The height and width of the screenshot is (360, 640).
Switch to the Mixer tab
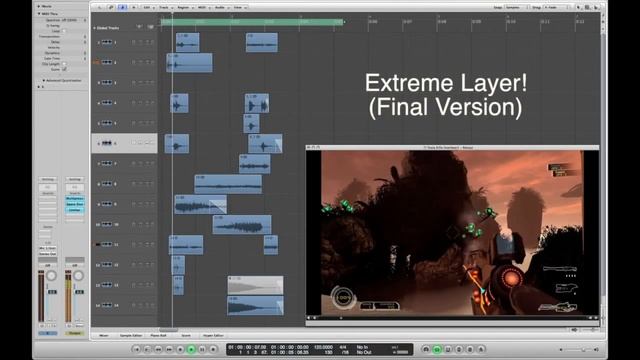pos(104,336)
